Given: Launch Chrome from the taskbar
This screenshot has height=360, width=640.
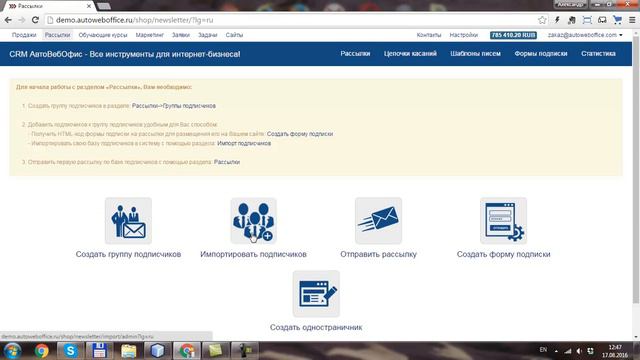Looking at the screenshot, I should (41, 351).
